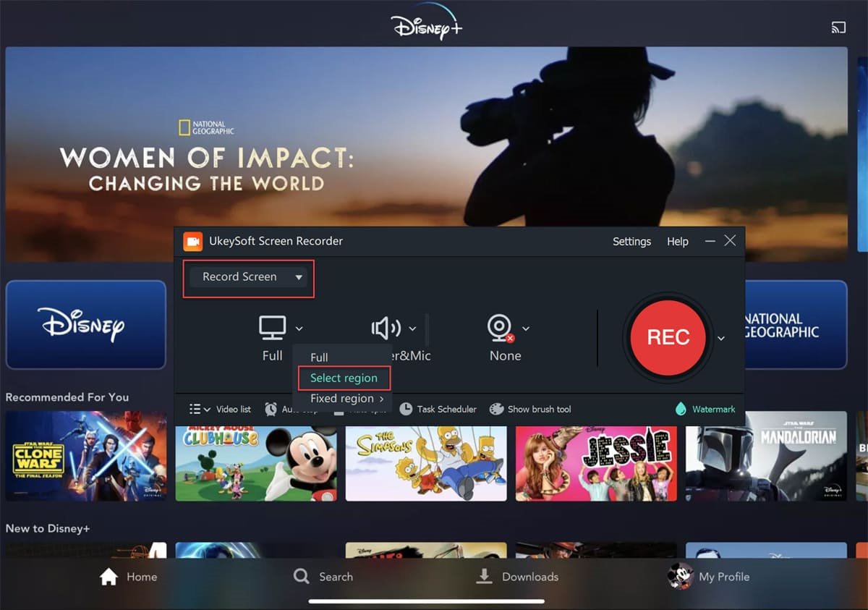Go to the My Profile tab in Disney+
868x610 pixels.
pyautogui.click(x=708, y=577)
